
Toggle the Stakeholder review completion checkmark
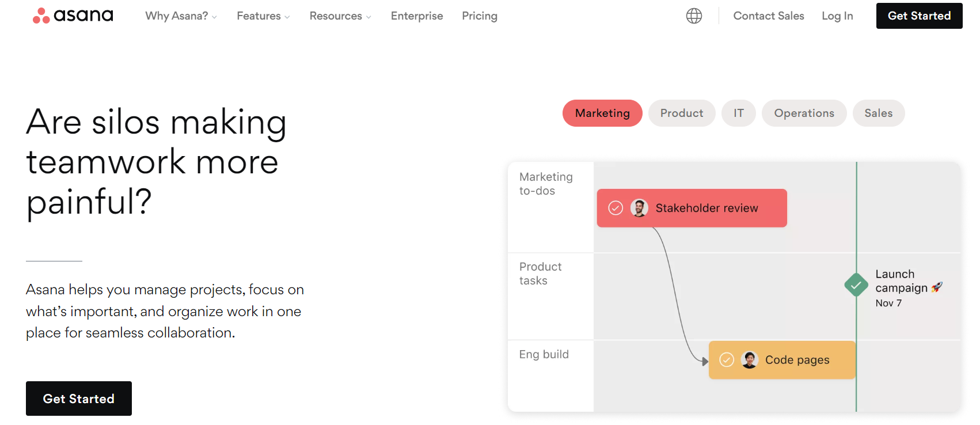coord(616,208)
